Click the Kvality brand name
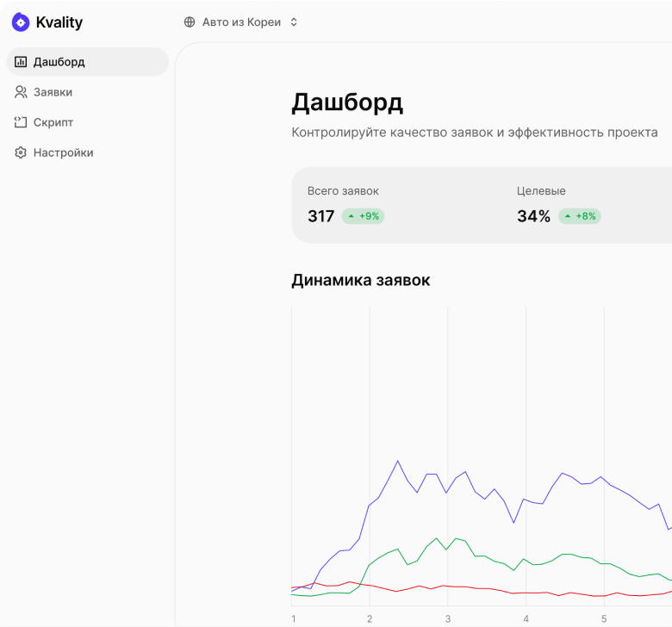This screenshot has height=627, width=672. 59,22
